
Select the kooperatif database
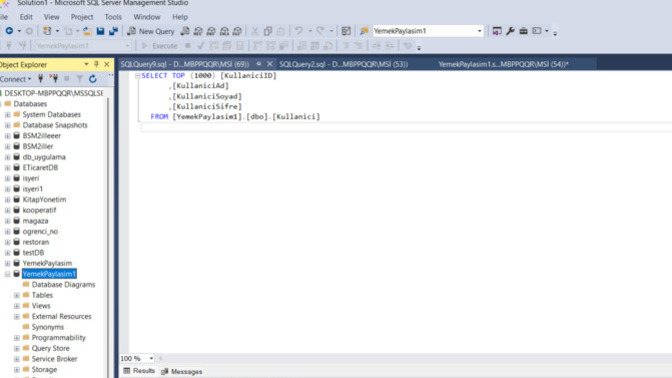(39, 210)
